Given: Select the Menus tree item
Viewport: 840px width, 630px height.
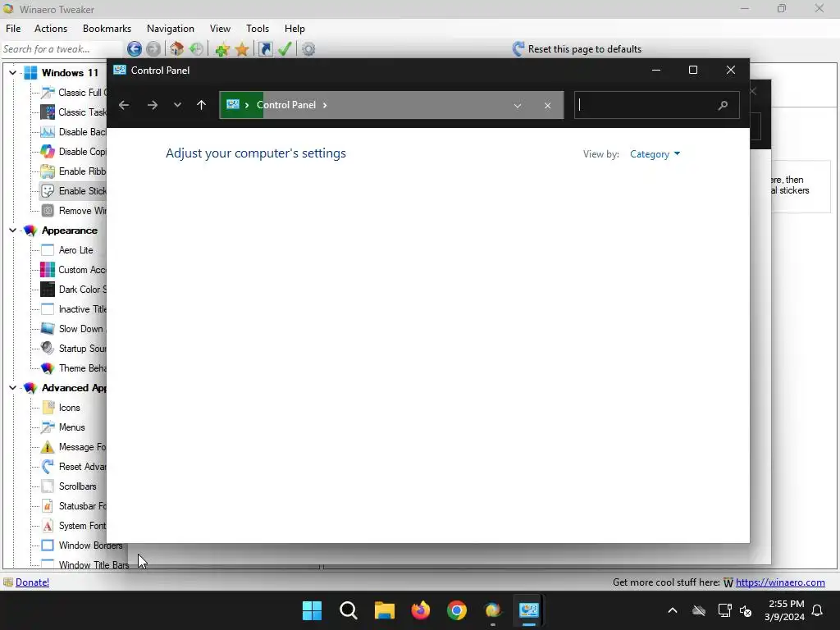Looking at the screenshot, I should (72, 427).
